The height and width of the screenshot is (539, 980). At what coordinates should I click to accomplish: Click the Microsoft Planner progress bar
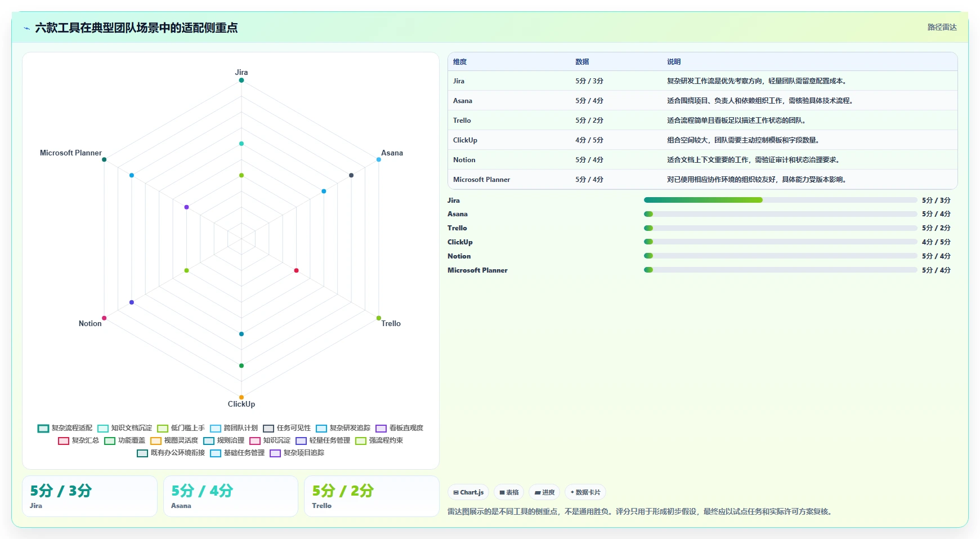click(x=780, y=270)
